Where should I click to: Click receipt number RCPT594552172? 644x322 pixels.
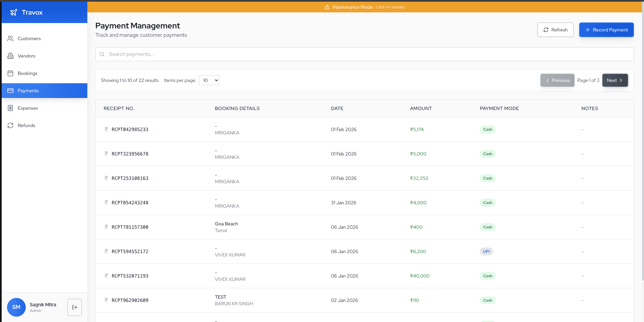click(130, 251)
